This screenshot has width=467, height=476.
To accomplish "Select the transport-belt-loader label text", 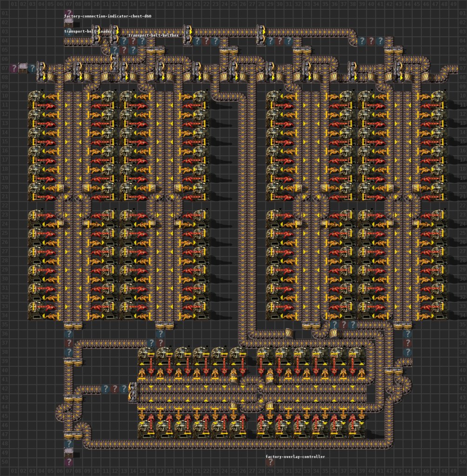I will (88, 31).
